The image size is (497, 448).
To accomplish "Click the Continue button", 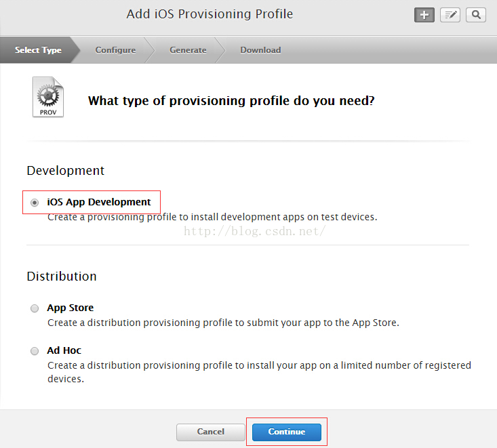I will point(287,432).
